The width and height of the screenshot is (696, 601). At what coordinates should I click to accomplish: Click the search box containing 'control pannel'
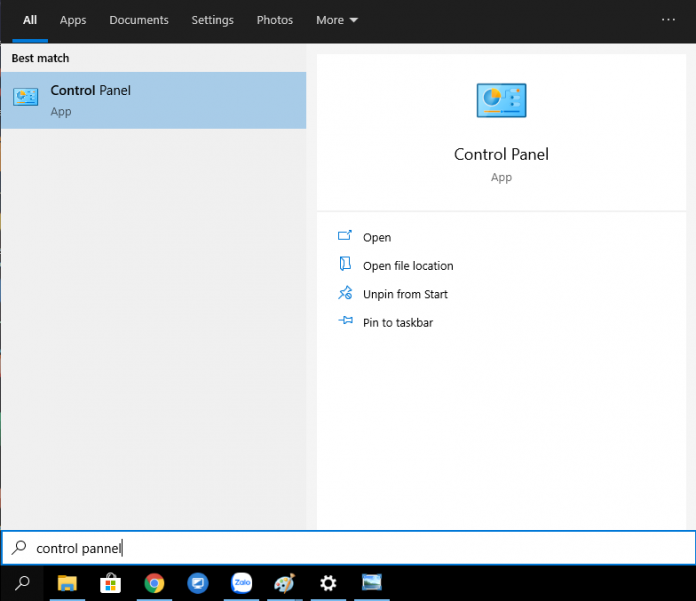tap(350, 548)
